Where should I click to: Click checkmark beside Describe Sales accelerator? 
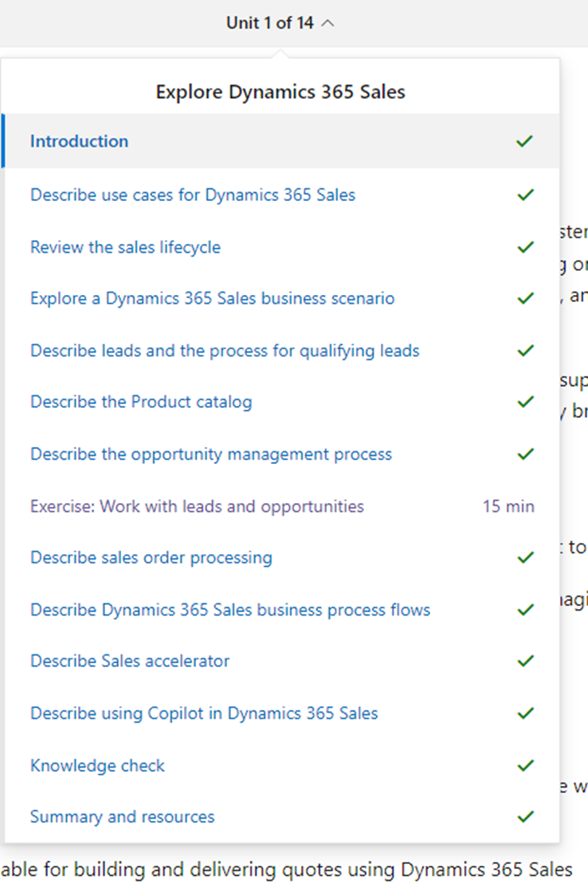[526, 661]
